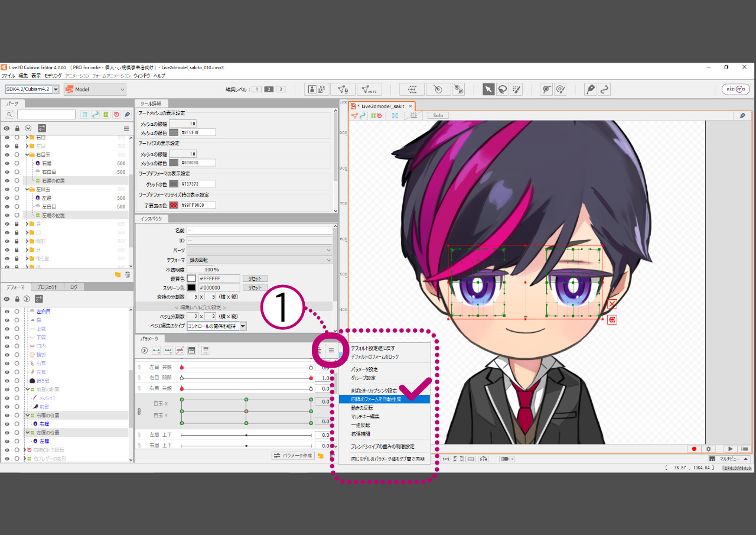Toggle lock on 右目玉 folder
756x535 pixels.
click(x=17, y=154)
